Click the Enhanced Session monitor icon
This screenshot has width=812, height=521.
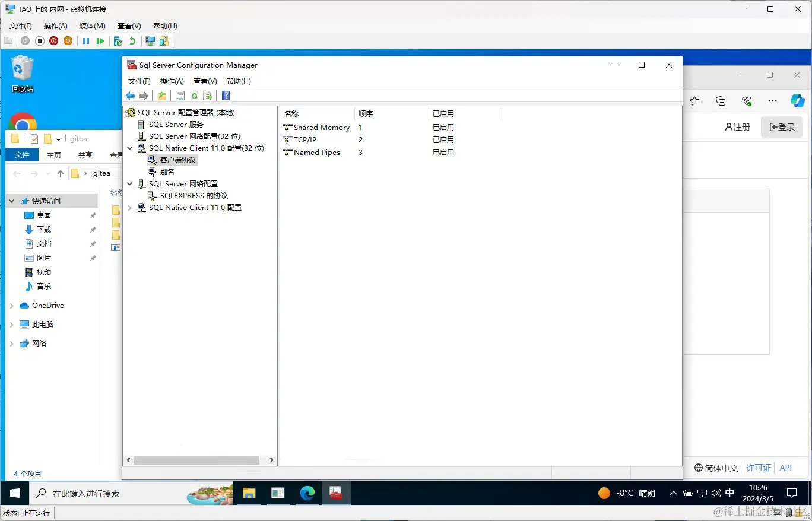(x=150, y=41)
